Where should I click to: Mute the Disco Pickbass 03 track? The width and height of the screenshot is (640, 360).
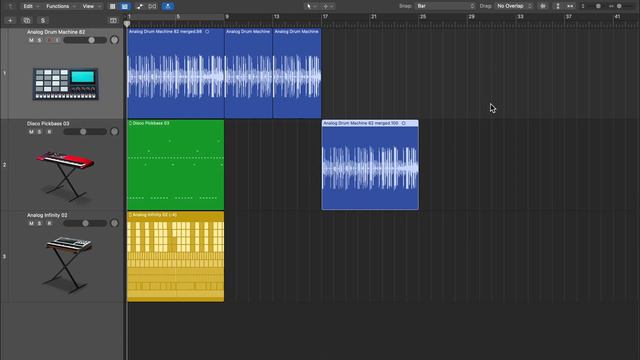point(31,132)
